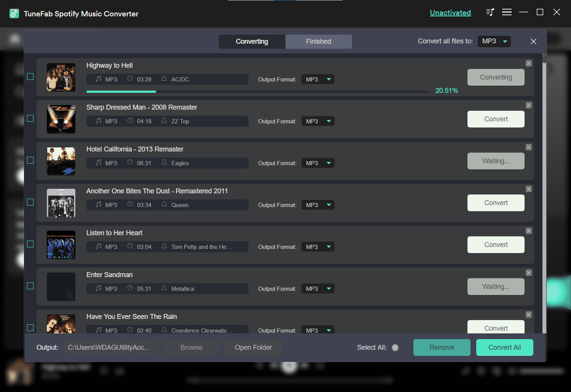Click the output path field
The height and width of the screenshot is (392, 571).
pyautogui.click(x=110, y=347)
